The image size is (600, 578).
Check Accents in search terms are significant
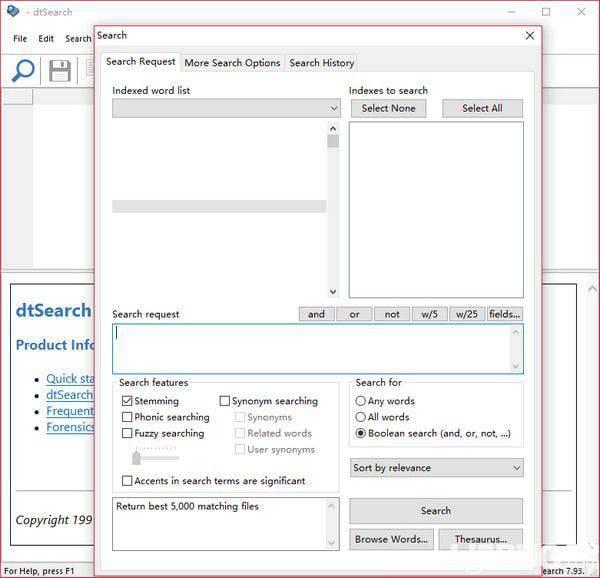tap(127, 480)
